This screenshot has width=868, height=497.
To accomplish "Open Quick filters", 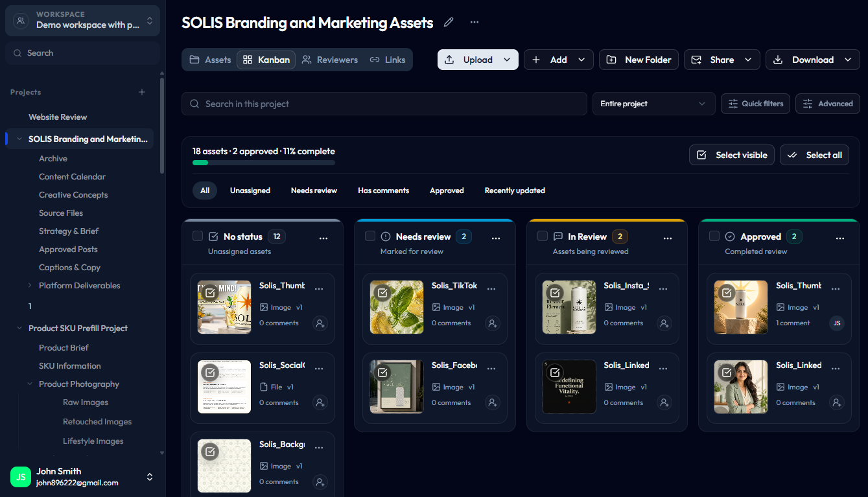I will pos(755,104).
